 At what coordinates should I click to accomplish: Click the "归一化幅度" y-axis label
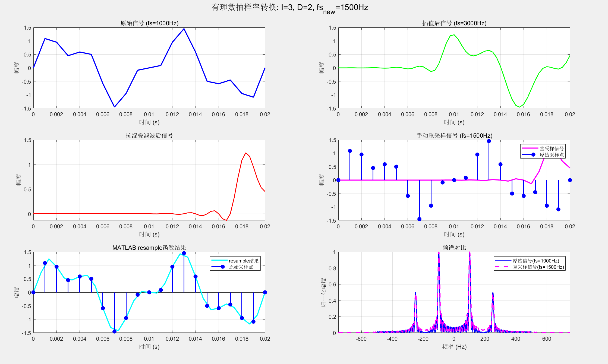323,292
